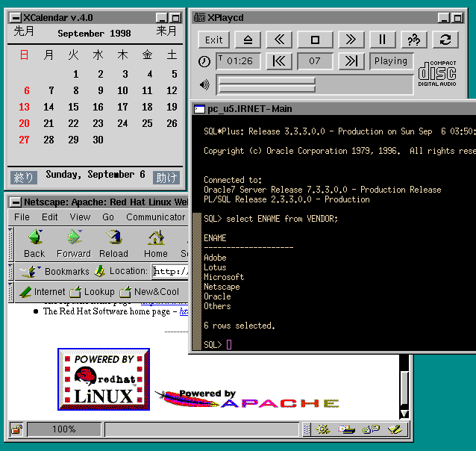Screen dimensions: 476x451
Task: Stop CD playback in XPlaycd
Action: [315, 40]
